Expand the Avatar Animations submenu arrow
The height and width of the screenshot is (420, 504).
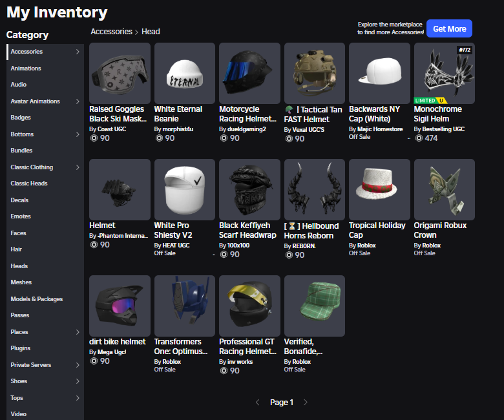coord(78,101)
